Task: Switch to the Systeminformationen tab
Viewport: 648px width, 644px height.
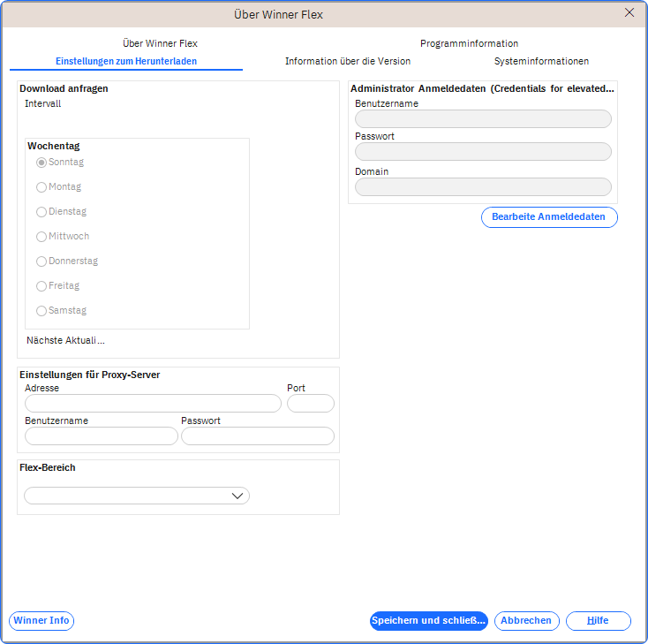Action: (541, 61)
